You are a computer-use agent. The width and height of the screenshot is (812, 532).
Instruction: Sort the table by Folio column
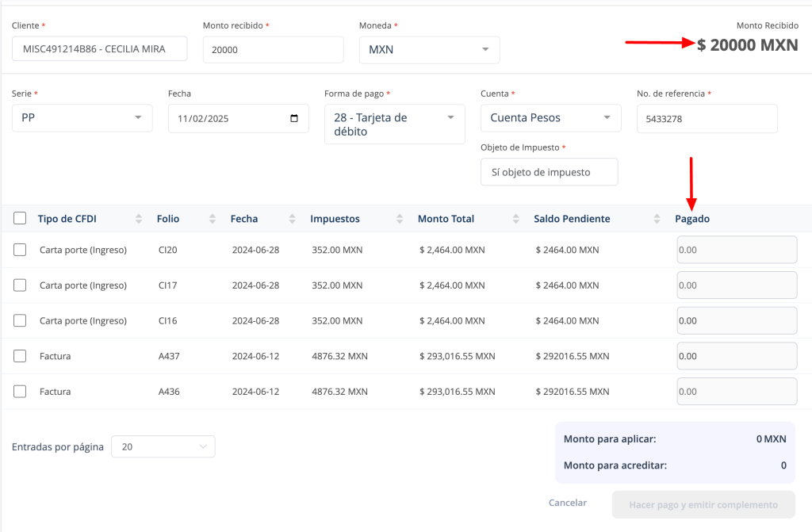pyautogui.click(x=213, y=219)
